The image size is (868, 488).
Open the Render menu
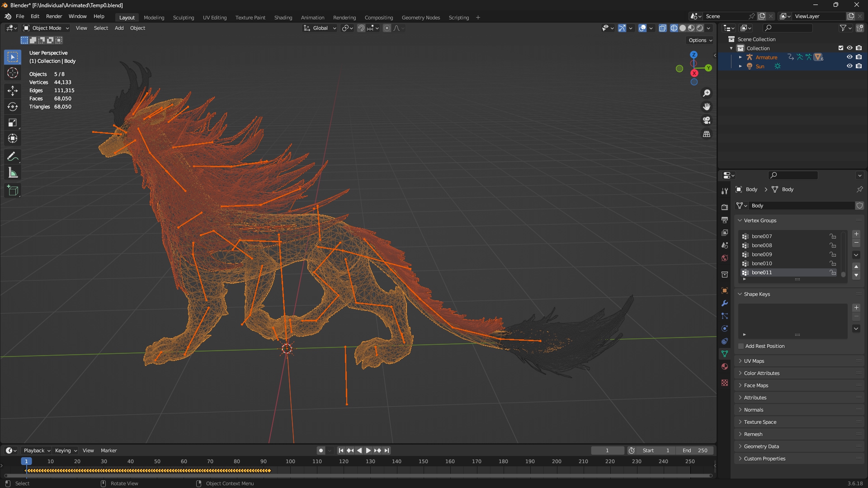click(54, 16)
